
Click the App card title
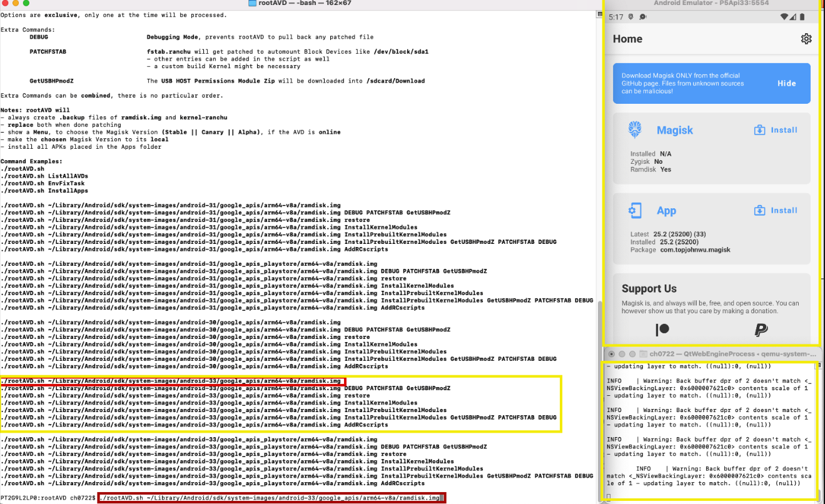click(x=666, y=211)
